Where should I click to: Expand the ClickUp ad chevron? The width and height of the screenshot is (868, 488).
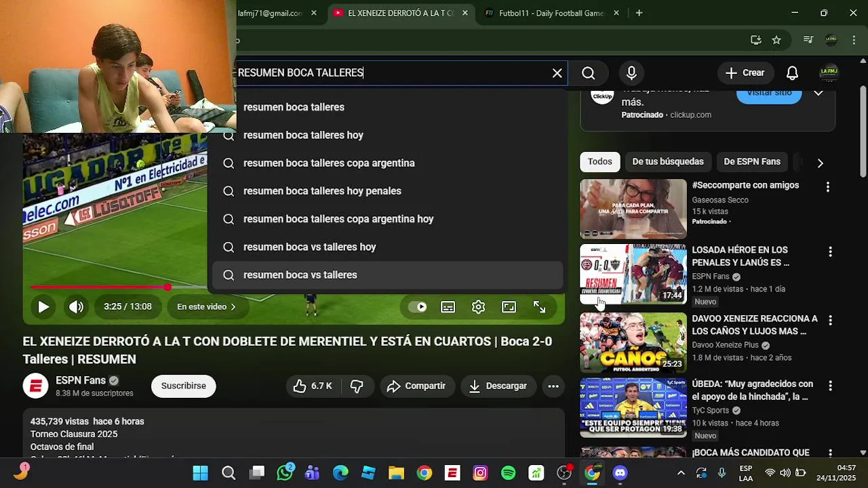click(x=818, y=93)
